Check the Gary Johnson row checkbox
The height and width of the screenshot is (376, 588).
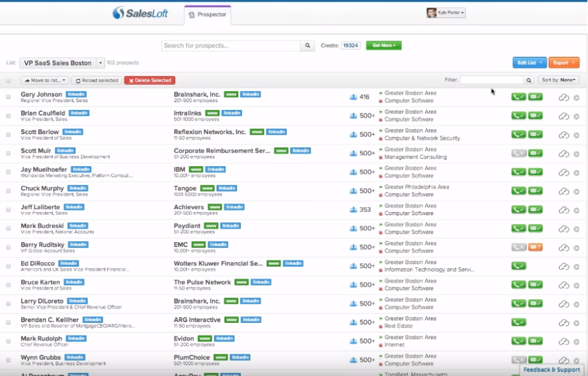(x=8, y=97)
